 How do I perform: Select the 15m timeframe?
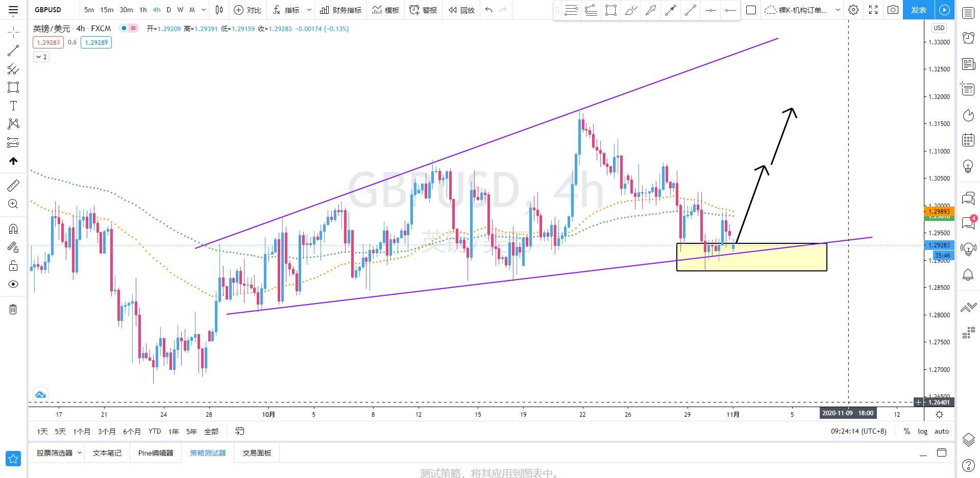point(107,10)
